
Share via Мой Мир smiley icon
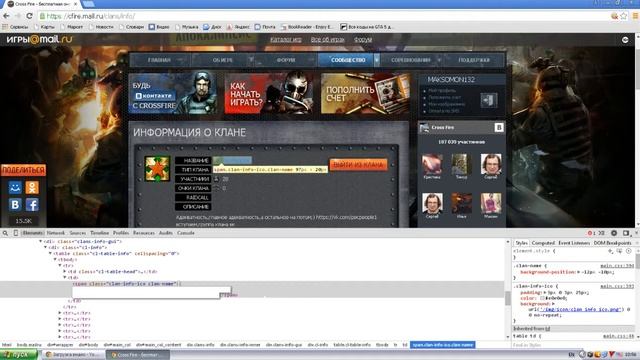[15, 187]
